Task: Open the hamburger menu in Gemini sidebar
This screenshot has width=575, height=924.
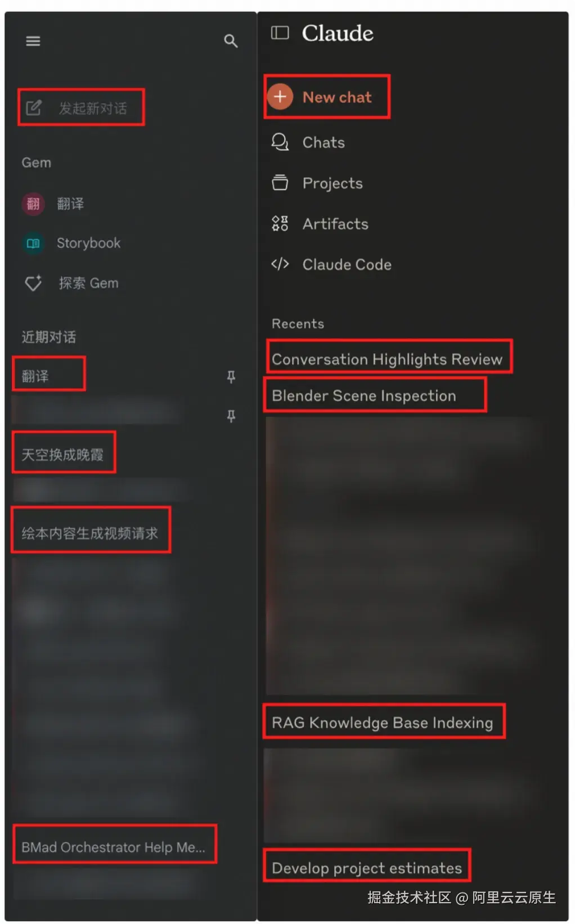Action: coord(33,41)
